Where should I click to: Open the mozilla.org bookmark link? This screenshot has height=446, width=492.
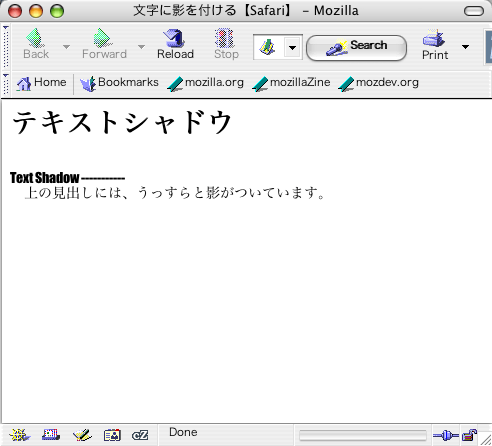coord(206,83)
